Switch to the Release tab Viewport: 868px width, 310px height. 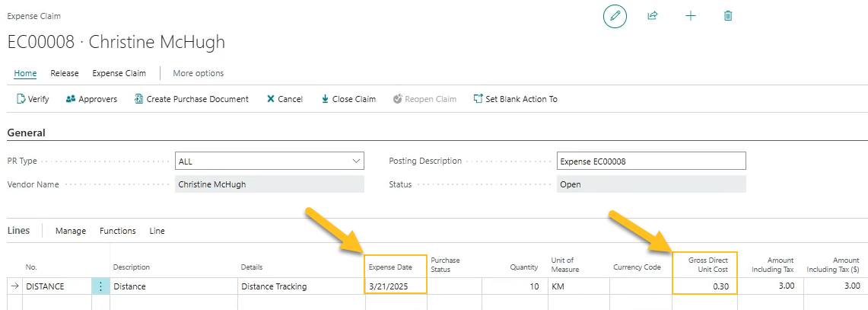[65, 73]
